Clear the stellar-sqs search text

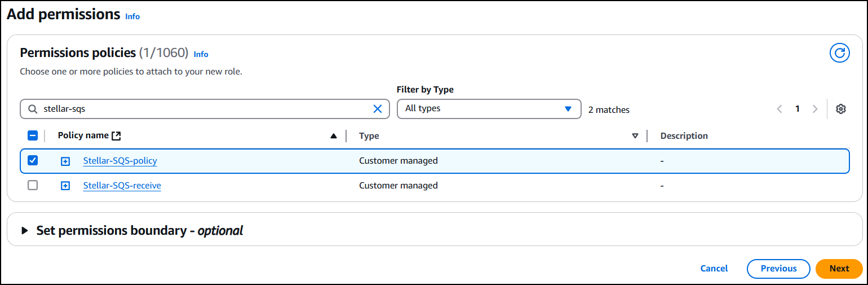[x=378, y=109]
